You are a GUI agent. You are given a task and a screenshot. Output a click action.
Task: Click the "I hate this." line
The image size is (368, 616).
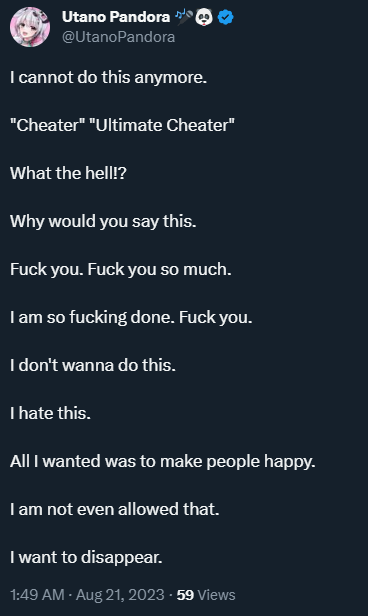coord(50,413)
